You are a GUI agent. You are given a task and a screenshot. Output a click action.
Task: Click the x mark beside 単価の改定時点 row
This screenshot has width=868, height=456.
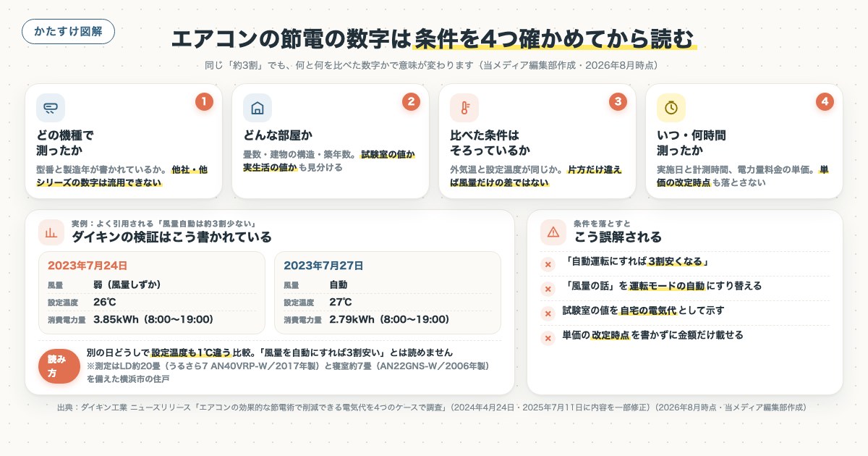[548, 338]
